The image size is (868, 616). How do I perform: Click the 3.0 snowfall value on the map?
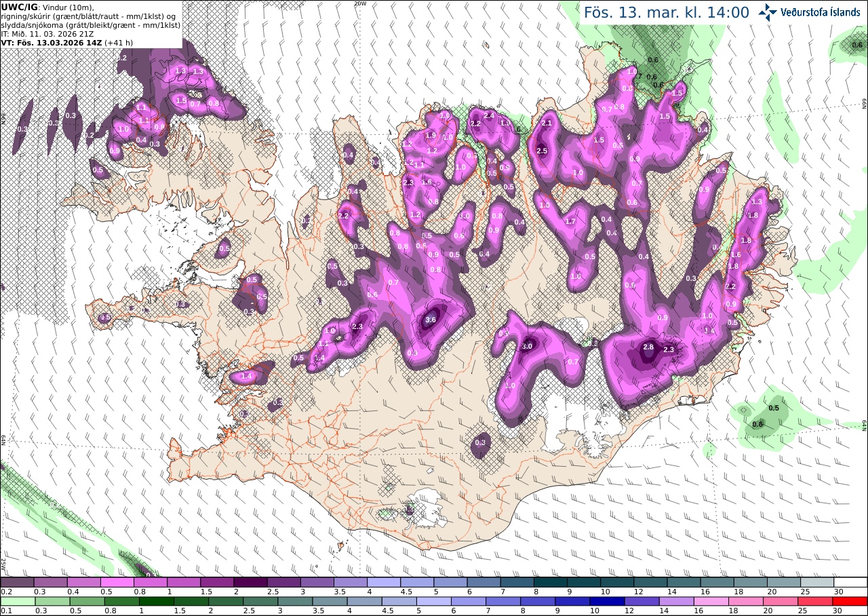click(x=527, y=346)
